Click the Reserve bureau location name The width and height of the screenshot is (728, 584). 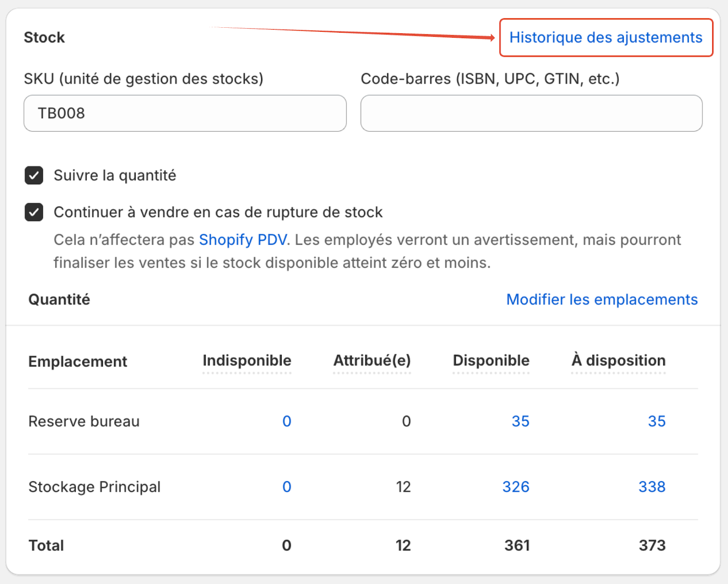pos(84,421)
